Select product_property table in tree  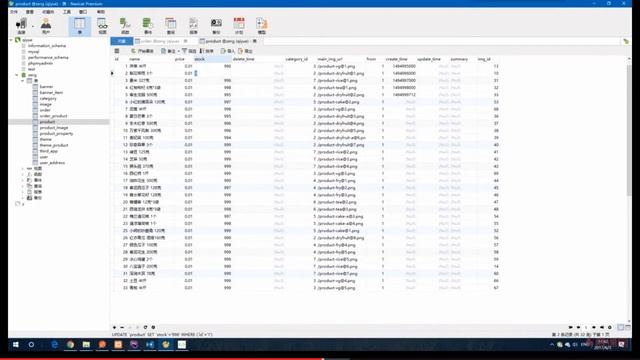click(x=56, y=133)
